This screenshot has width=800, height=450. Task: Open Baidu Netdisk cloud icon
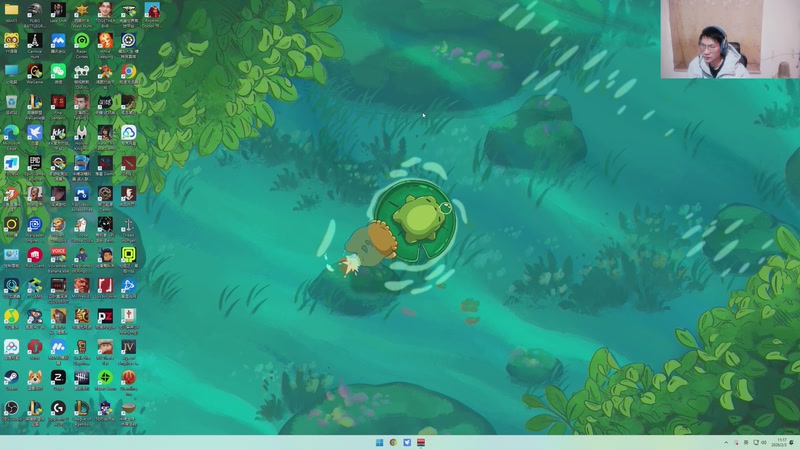(11, 346)
